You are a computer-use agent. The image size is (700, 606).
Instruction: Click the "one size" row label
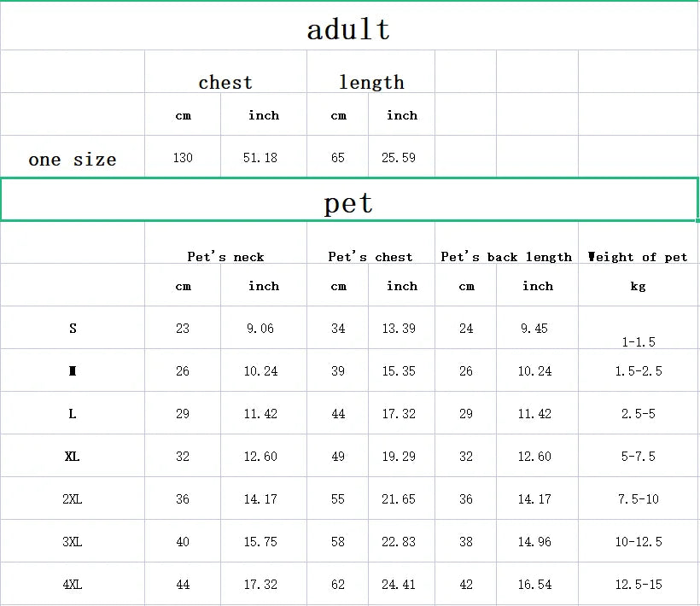pyautogui.click(x=72, y=159)
